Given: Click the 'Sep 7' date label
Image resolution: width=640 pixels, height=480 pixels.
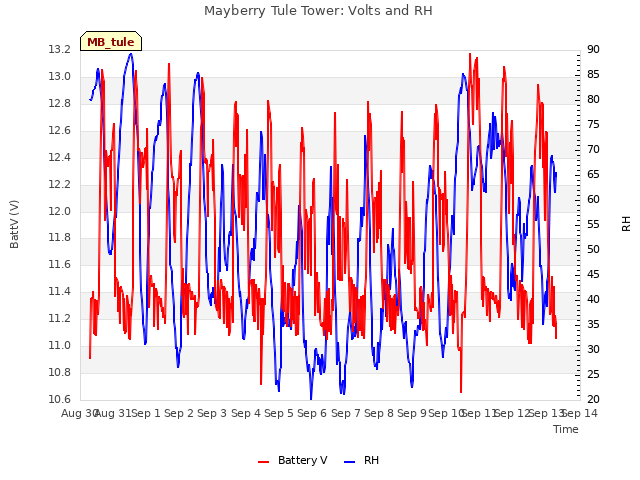Looking at the screenshot, I should [346, 413].
